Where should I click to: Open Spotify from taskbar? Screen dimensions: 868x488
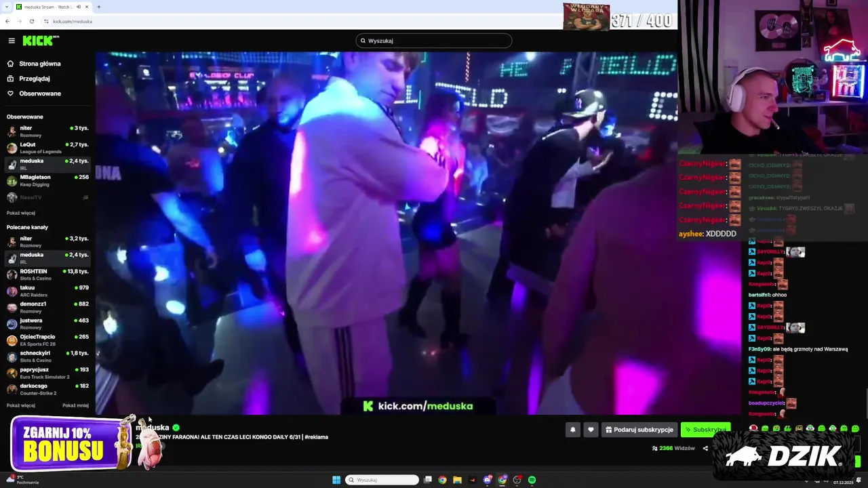pos(532,480)
